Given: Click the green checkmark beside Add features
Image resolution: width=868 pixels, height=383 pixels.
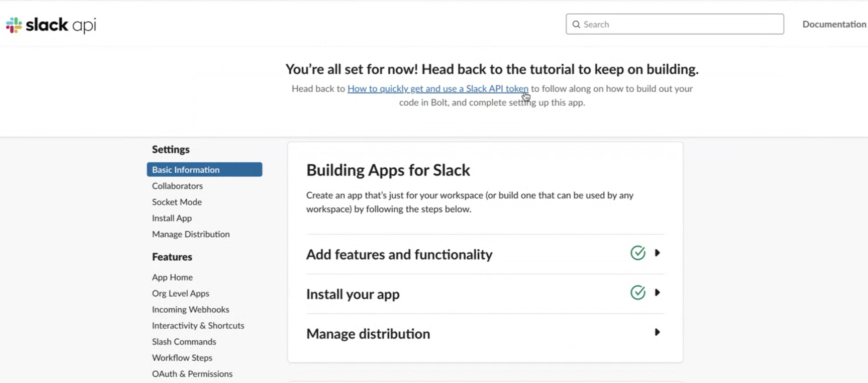Looking at the screenshot, I should coord(638,253).
